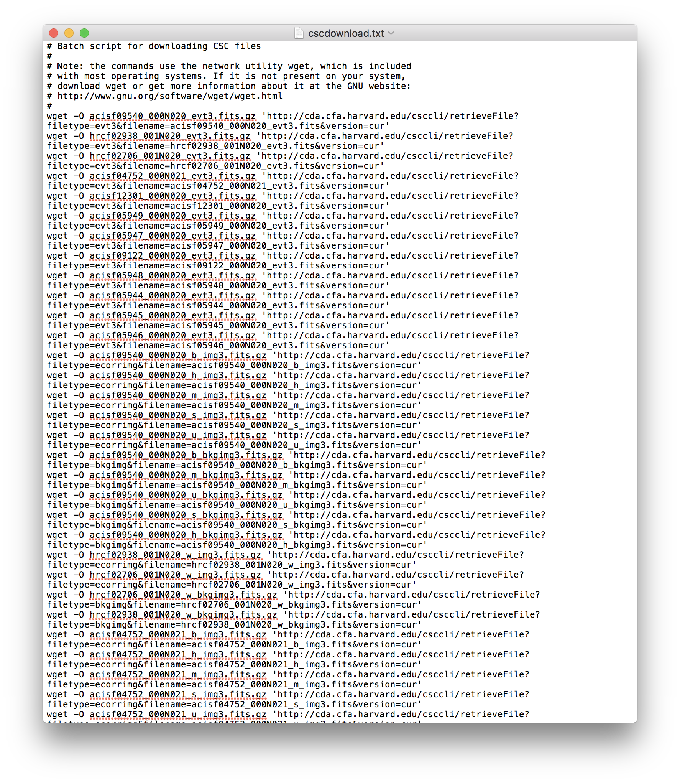
Task: Click the filename hrcf02938_001N020_evt3.fits.gz after wget -O
Action: click(x=170, y=136)
